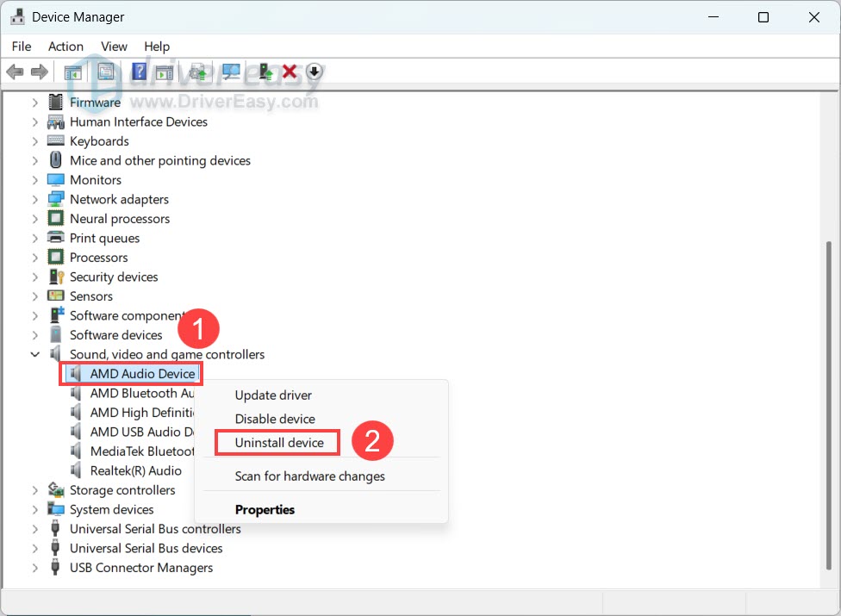The height and width of the screenshot is (616, 841).
Task: Click the System devices folder icon
Action: click(x=55, y=509)
